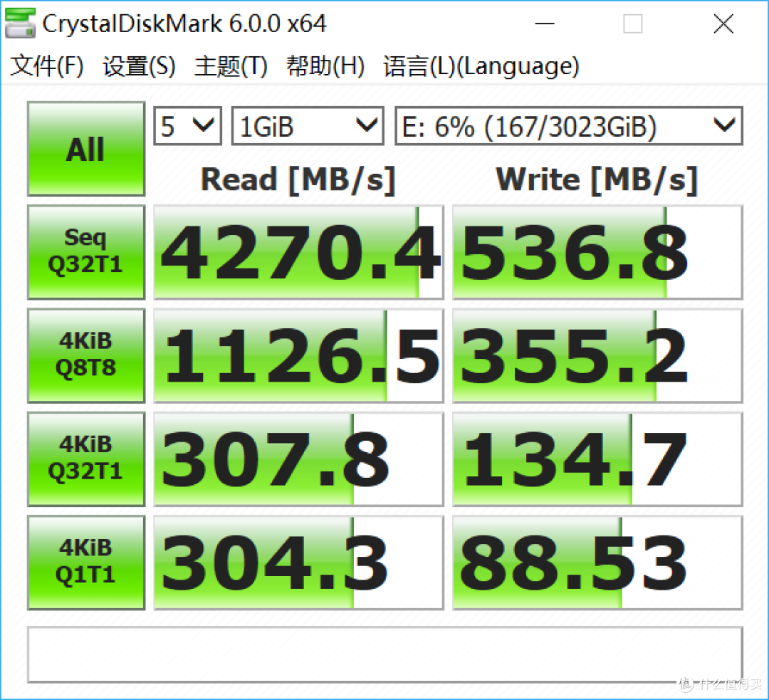The height and width of the screenshot is (700, 769).
Task: Expand the E: drive selection dropdown
Action: pyautogui.click(x=569, y=126)
